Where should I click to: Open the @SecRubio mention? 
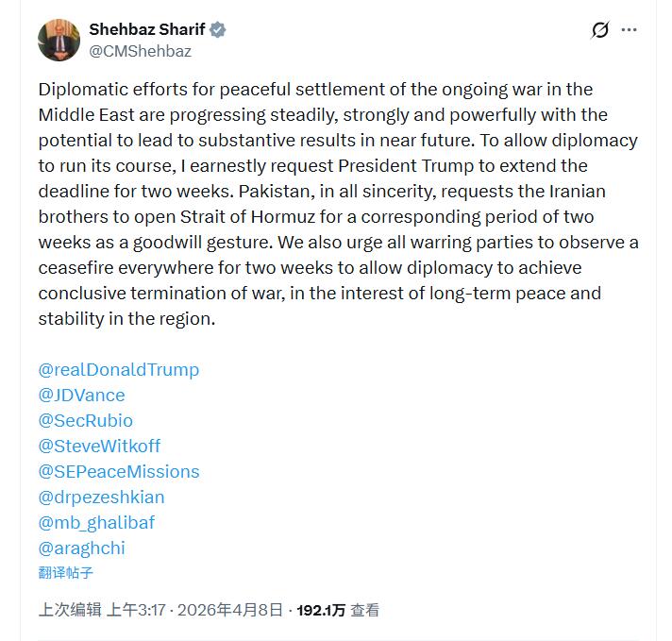click(86, 421)
